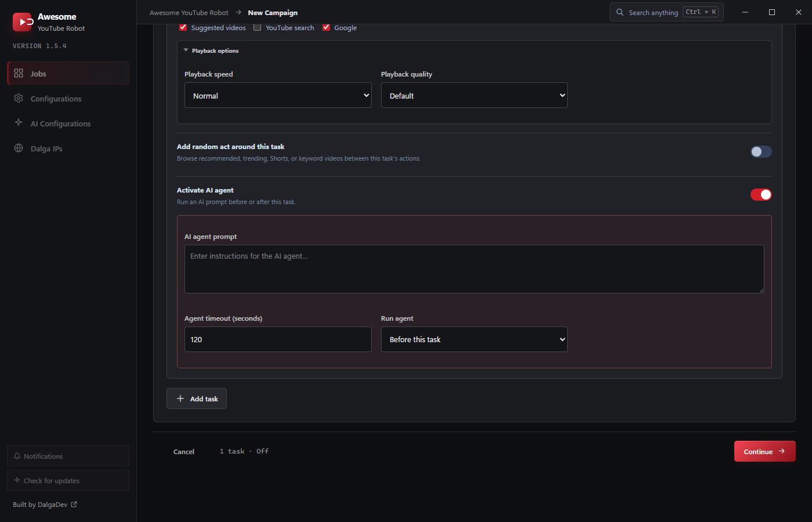Turn off the Activate AI agent switch
Screen dimensions: 812x522
761,195
